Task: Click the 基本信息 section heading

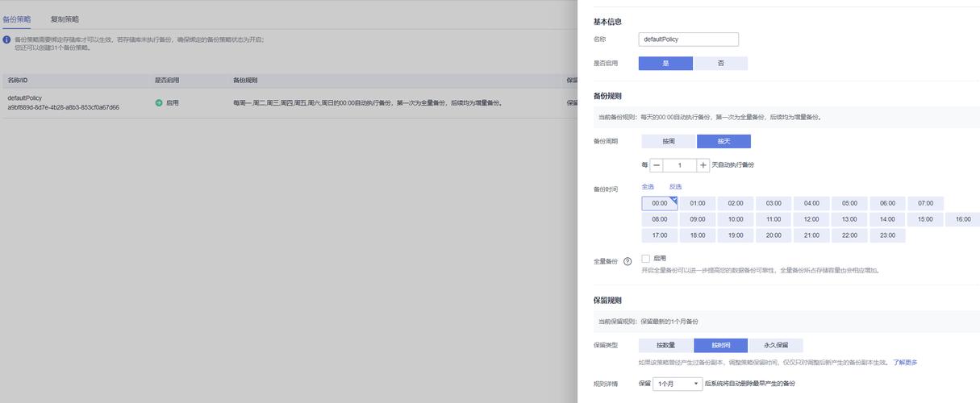Action: tap(607, 22)
